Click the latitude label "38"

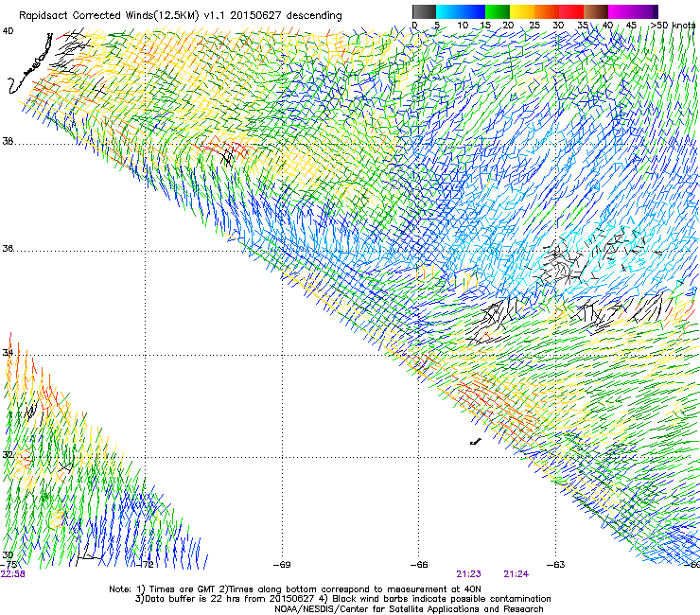click(x=8, y=142)
